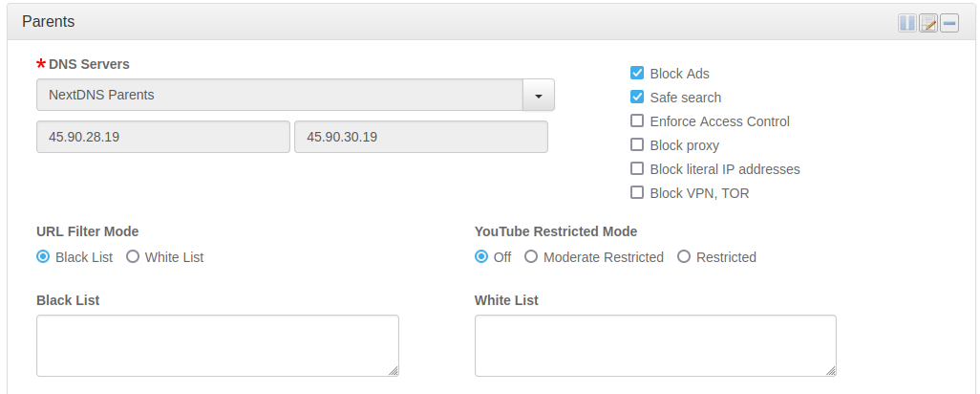This screenshot has width=980, height=394.
Task: Collapse the Parents panel with minus icon
Action: [x=949, y=23]
